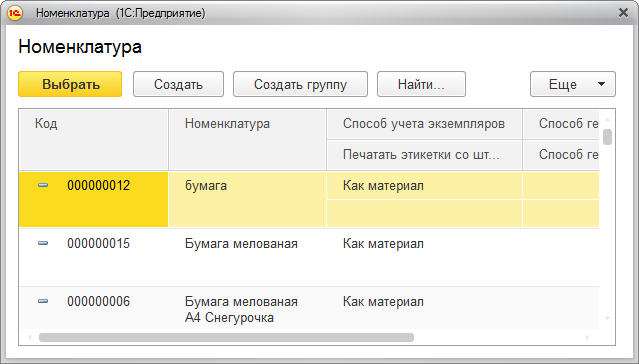This screenshot has width=639, height=364.
Task: Click the horizontal scrollbar right arrow
Action: [x=587, y=338]
